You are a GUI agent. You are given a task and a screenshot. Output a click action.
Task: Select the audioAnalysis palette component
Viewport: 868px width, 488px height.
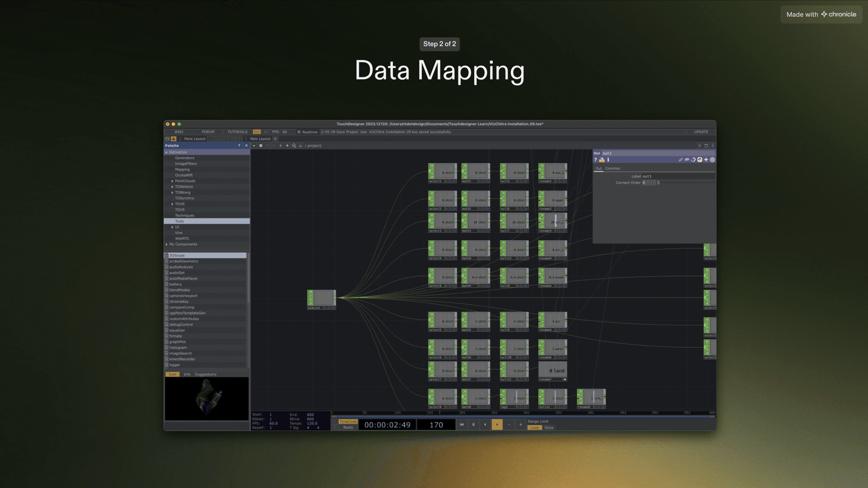coord(181,267)
